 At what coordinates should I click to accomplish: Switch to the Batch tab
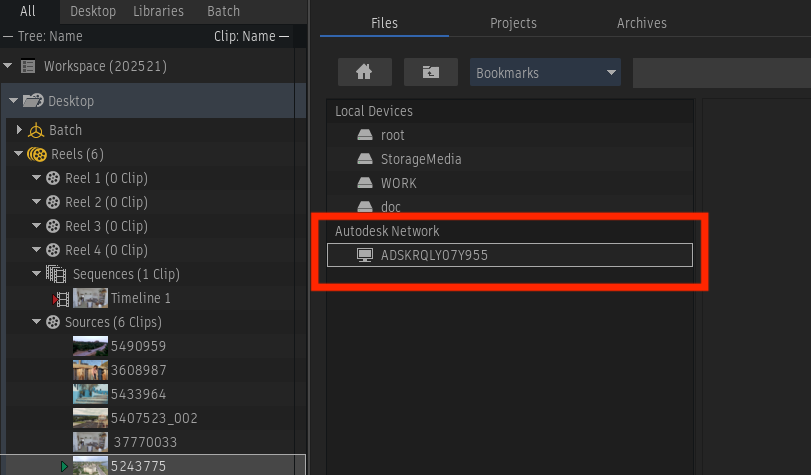(x=223, y=11)
